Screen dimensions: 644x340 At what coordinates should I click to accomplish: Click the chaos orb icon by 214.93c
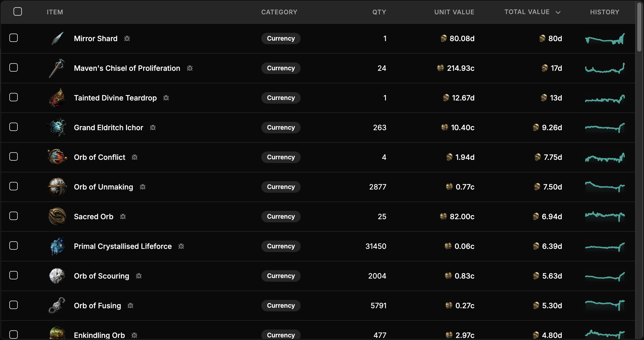440,68
